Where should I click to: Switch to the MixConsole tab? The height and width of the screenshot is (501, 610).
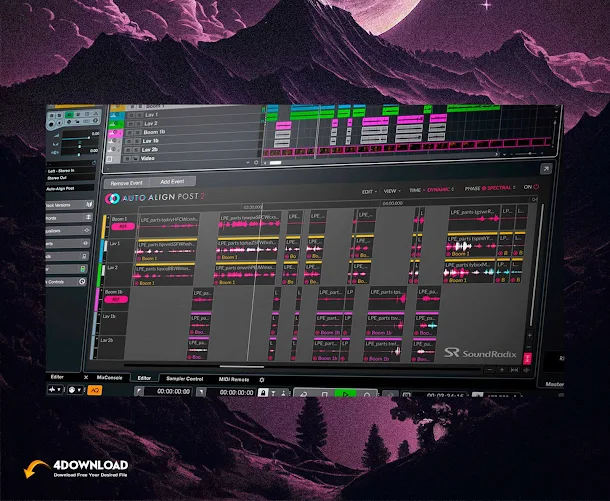pyautogui.click(x=109, y=378)
